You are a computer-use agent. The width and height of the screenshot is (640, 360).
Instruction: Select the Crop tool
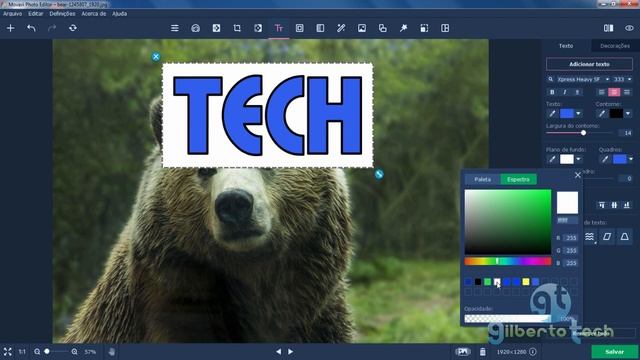pyautogui.click(x=237, y=28)
